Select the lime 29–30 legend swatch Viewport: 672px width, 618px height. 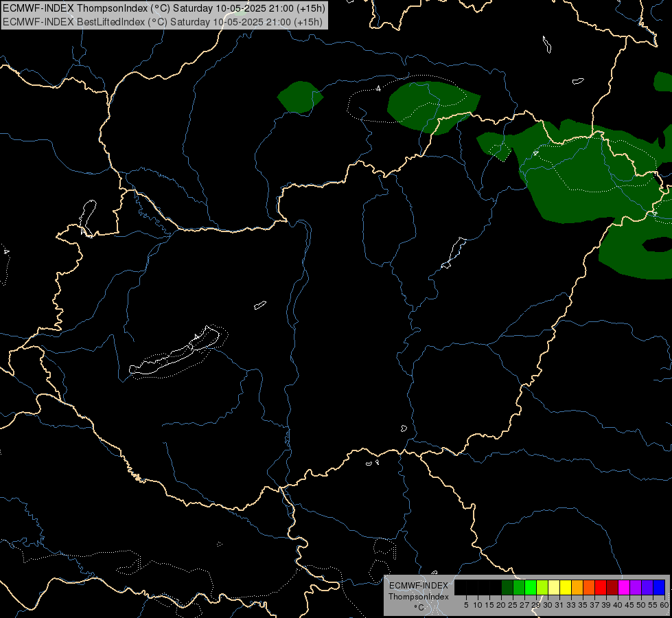(x=542, y=587)
